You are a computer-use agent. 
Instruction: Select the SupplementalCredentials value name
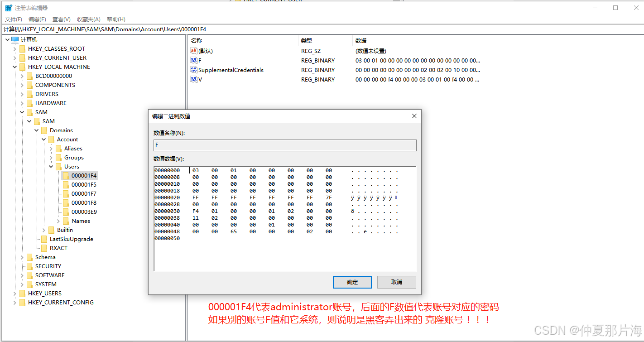(x=231, y=70)
